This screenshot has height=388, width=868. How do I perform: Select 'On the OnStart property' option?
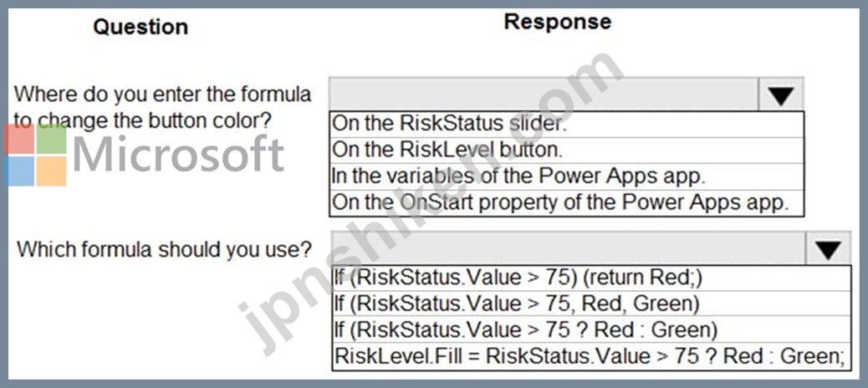click(x=567, y=202)
